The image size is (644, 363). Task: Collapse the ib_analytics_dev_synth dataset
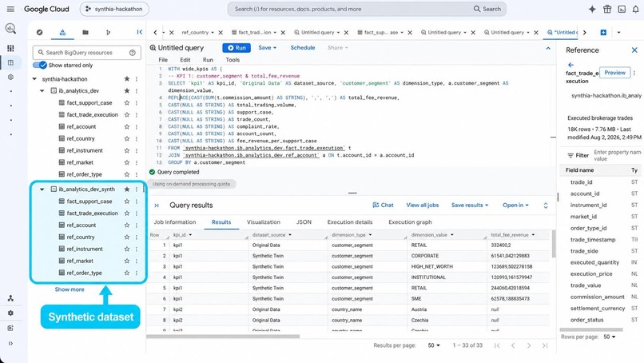(x=42, y=189)
